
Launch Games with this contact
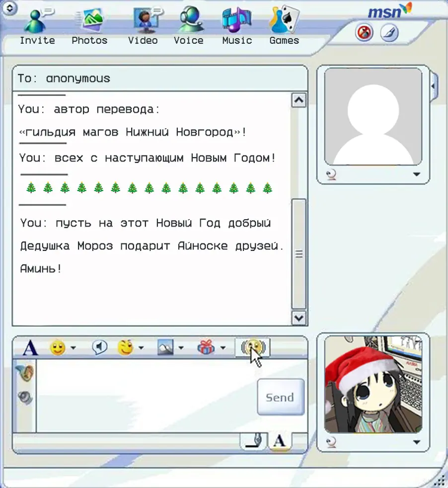click(x=284, y=23)
